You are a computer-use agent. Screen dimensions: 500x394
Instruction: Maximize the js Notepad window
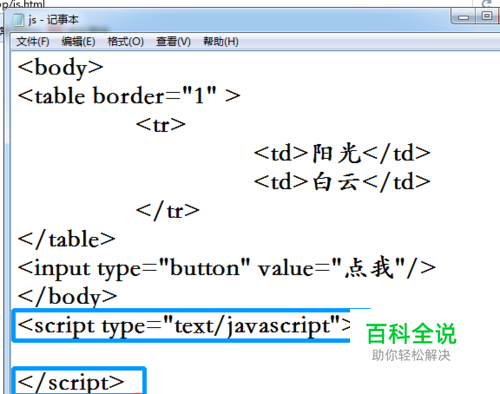(487, 16)
